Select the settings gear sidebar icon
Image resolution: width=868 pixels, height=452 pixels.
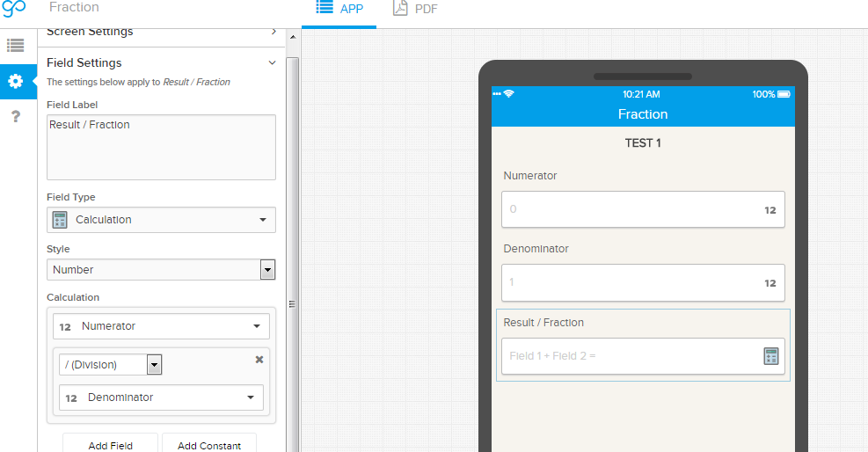(x=15, y=81)
